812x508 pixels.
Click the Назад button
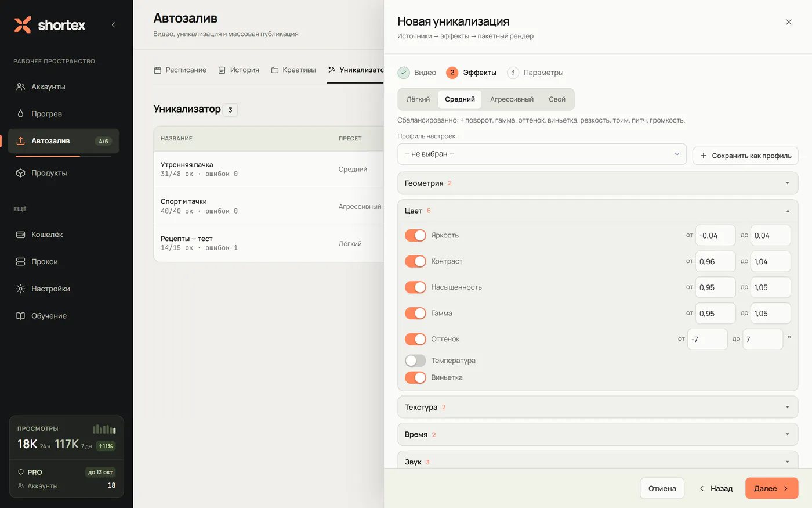pos(716,488)
